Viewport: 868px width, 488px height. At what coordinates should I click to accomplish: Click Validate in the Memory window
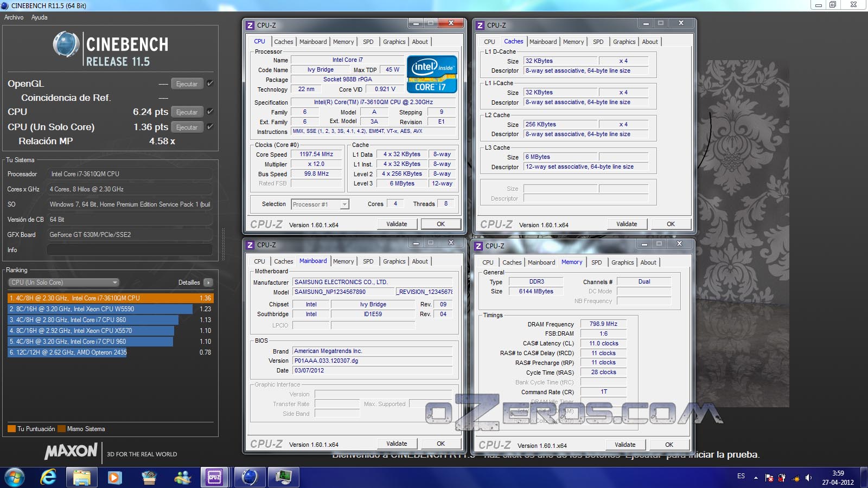pyautogui.click(x=625, y=445)
